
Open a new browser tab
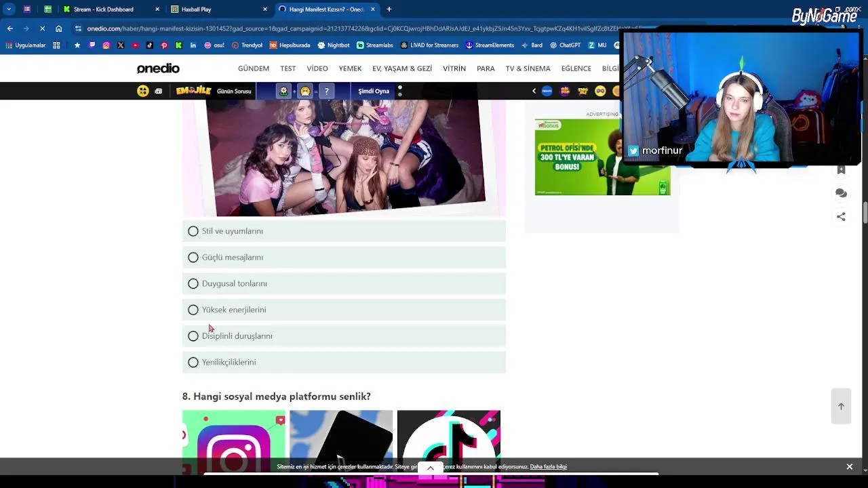point(389,9)
